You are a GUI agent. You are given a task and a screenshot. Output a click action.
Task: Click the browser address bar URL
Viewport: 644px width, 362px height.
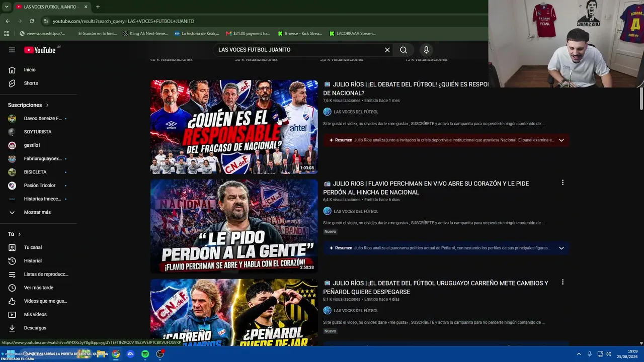124,21
